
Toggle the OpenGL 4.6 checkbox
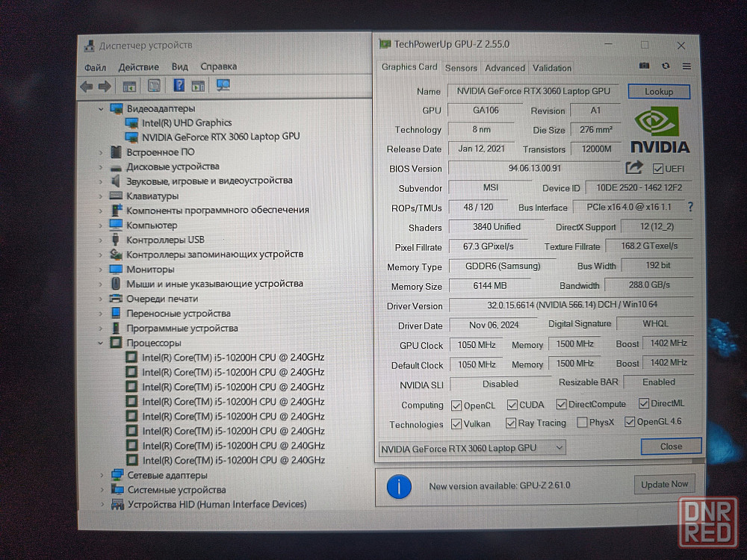coord(629,422)
